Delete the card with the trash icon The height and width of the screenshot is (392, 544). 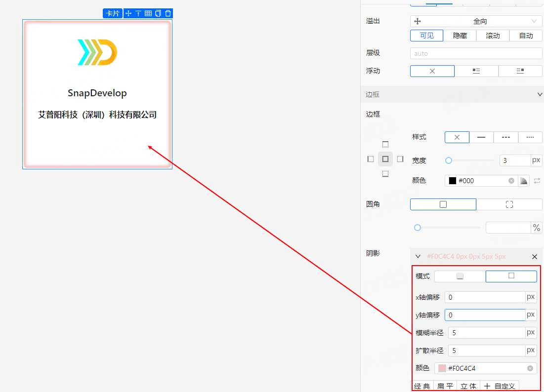(168, 13)
